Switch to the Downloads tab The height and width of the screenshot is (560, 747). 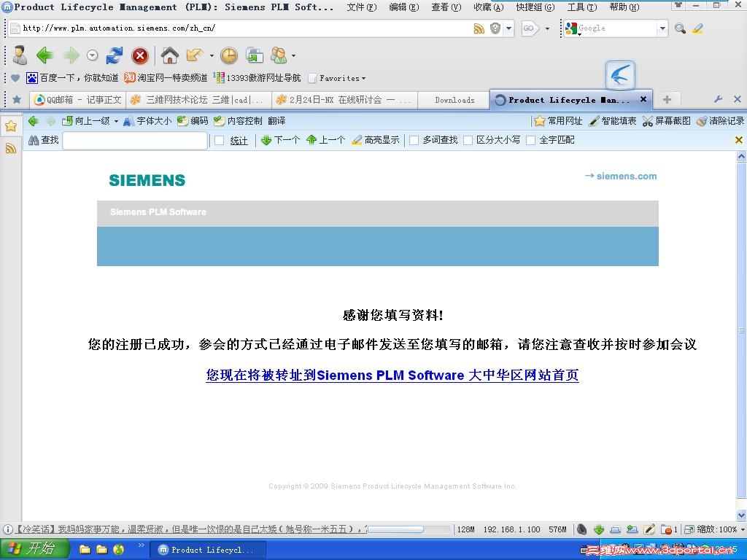454,100
